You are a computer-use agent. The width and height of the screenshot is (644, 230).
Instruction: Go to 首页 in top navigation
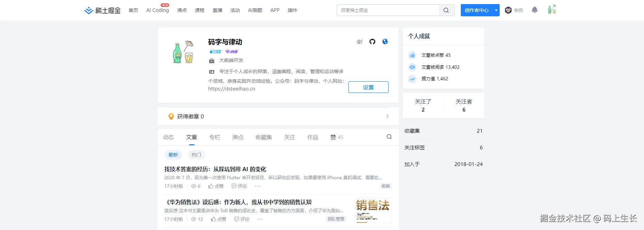(133, 10)
